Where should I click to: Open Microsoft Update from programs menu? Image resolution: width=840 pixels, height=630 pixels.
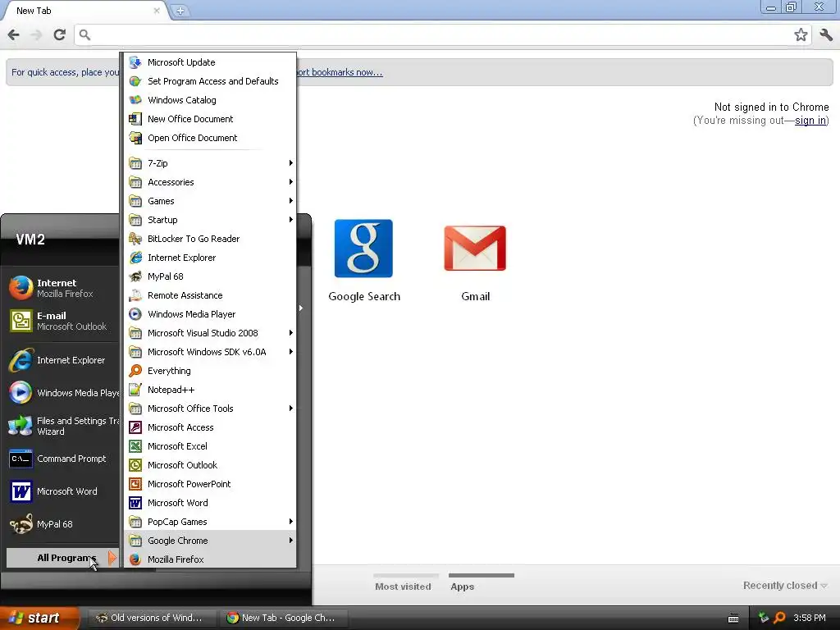tap(210, 62)
